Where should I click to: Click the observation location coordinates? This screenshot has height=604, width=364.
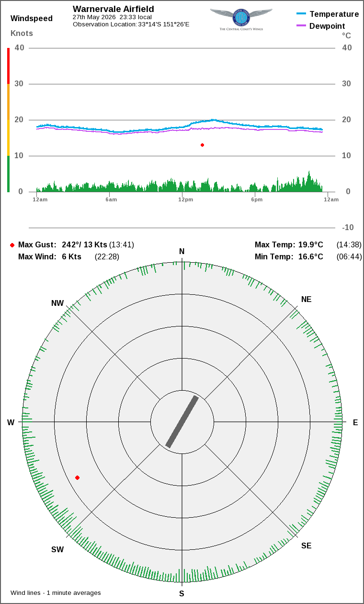tap(163, 24)
